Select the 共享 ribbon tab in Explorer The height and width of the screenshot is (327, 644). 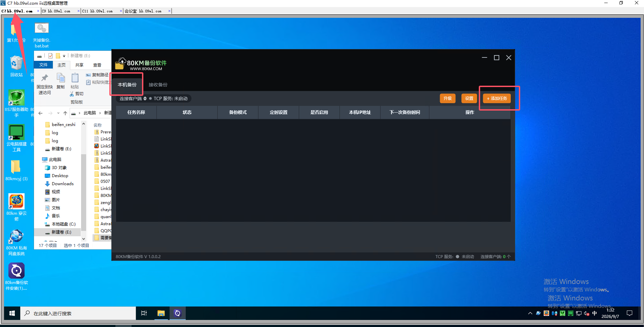point(79,65)
